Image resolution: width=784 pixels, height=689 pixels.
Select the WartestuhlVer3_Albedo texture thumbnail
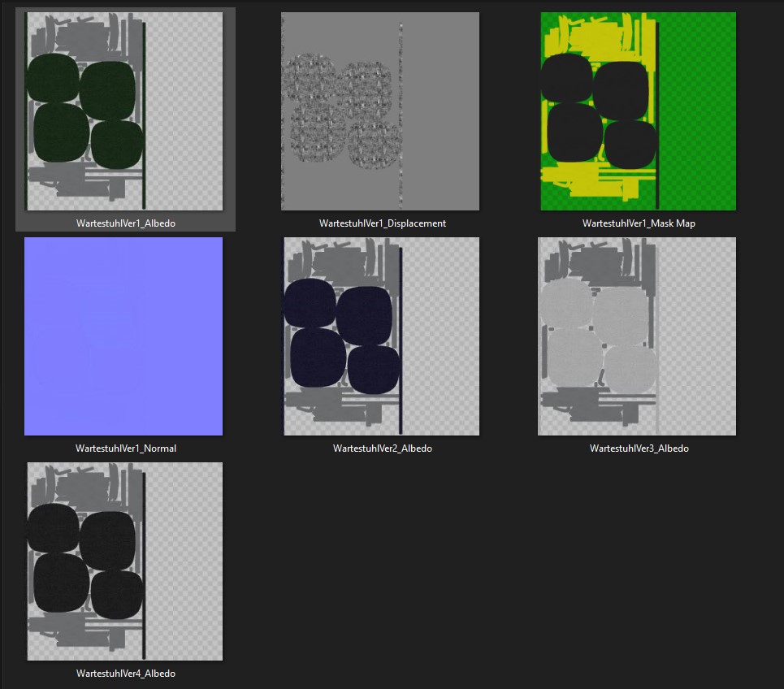(x=637, y=336)
